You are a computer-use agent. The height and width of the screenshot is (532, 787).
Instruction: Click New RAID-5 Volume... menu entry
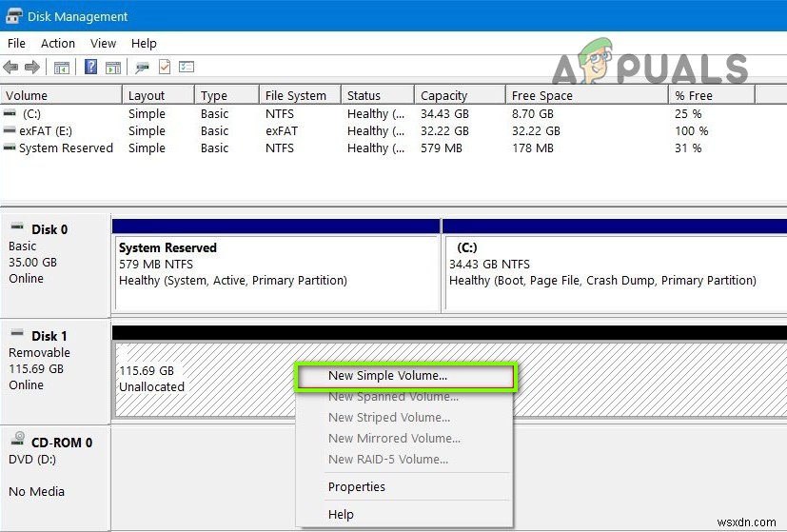click(404, 460)
